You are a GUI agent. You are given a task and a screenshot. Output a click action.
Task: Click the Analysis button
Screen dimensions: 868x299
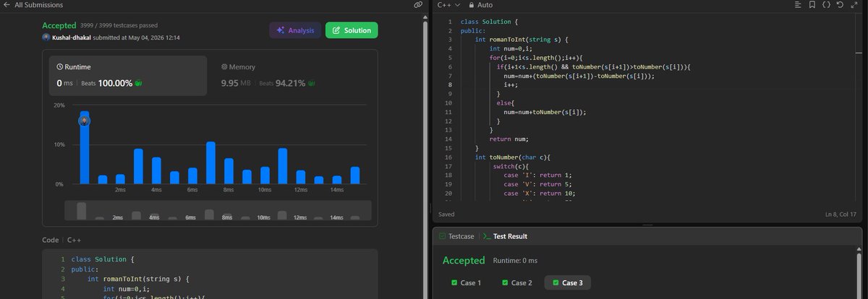295,30
